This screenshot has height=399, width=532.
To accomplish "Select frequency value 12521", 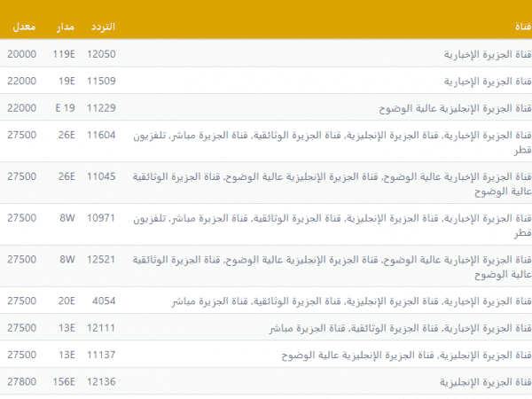I will (101, 260).
